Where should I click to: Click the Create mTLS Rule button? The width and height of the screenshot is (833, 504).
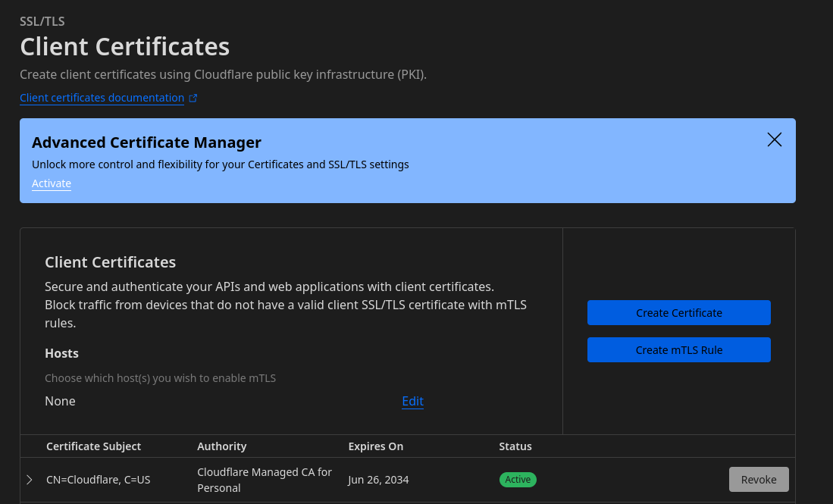[678, 350]
